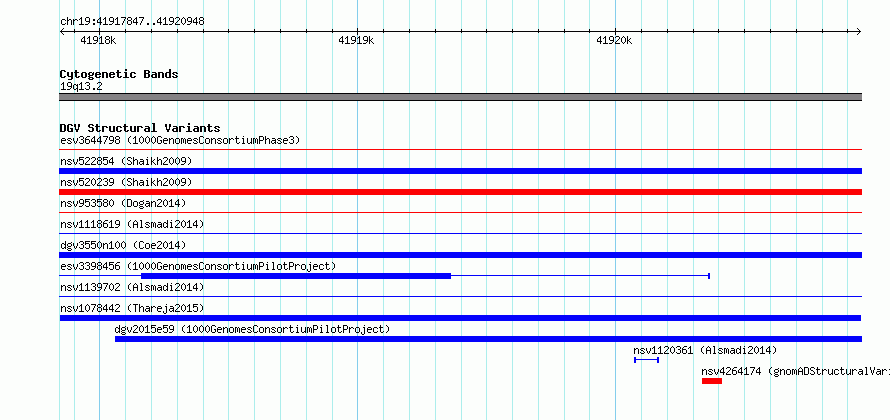
Task: Click the chr19:41917847..41920948 coordinates label
Action: pyautogui.click(x=132, y=22)
